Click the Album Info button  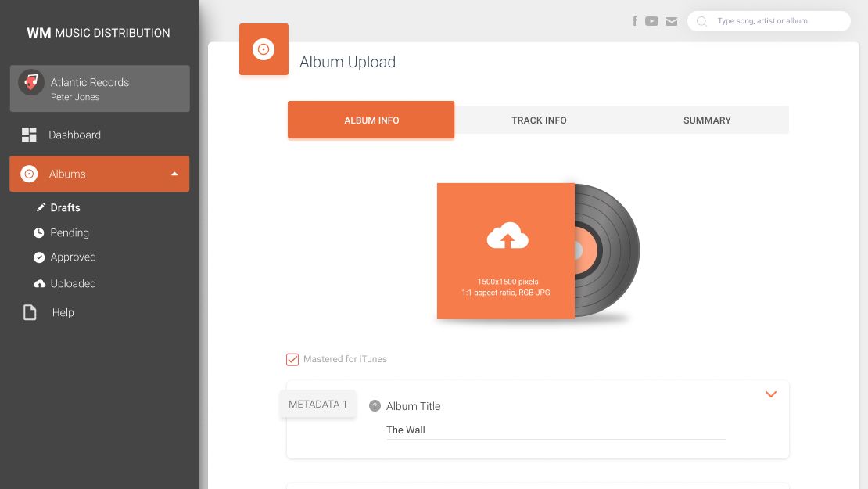[371, 120]
